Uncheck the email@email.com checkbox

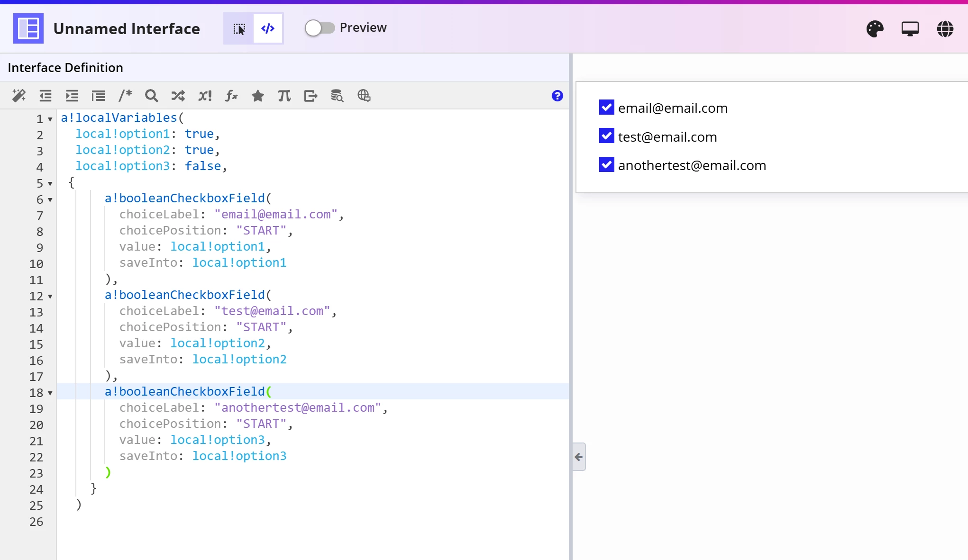[x=607, y=108]
